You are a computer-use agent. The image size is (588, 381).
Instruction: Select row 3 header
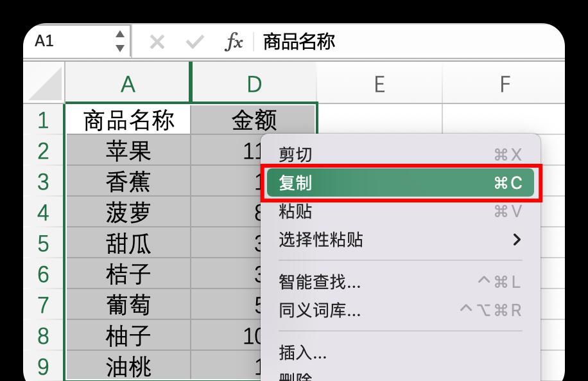tap(44, 181)
